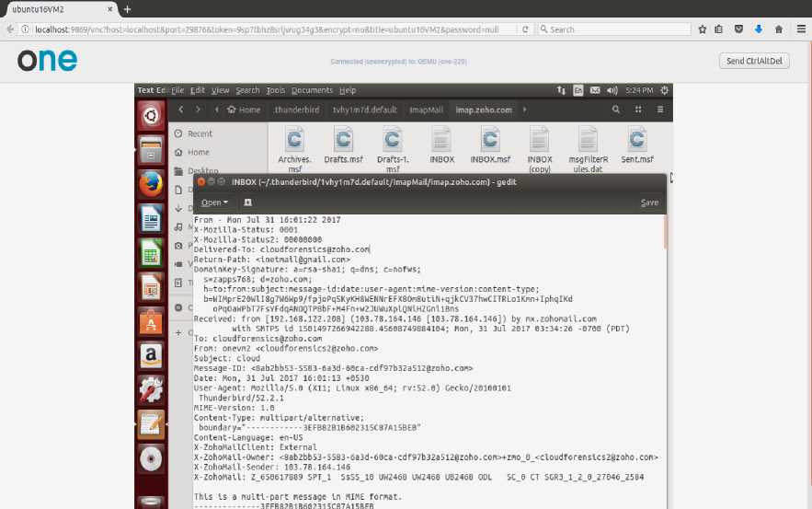Switch Files window to grid view toggle
Screen dimensions: 812x509
tap(638, 110)
